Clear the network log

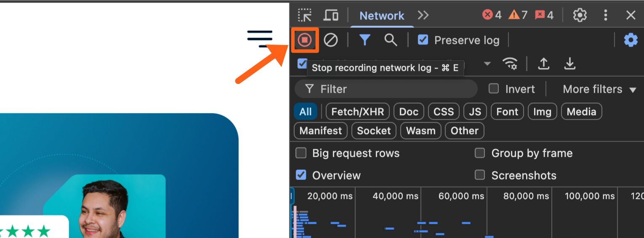coord(330,40)
